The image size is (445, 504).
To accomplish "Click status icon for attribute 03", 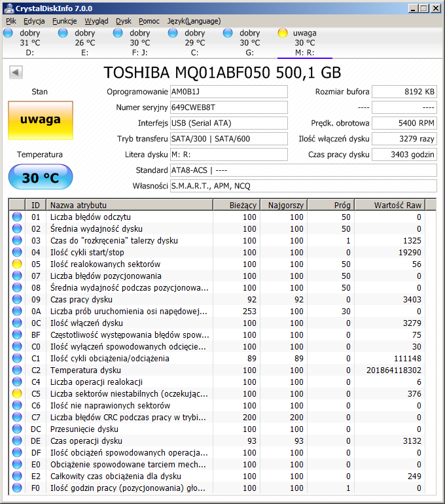I will (x=17, y=240).
